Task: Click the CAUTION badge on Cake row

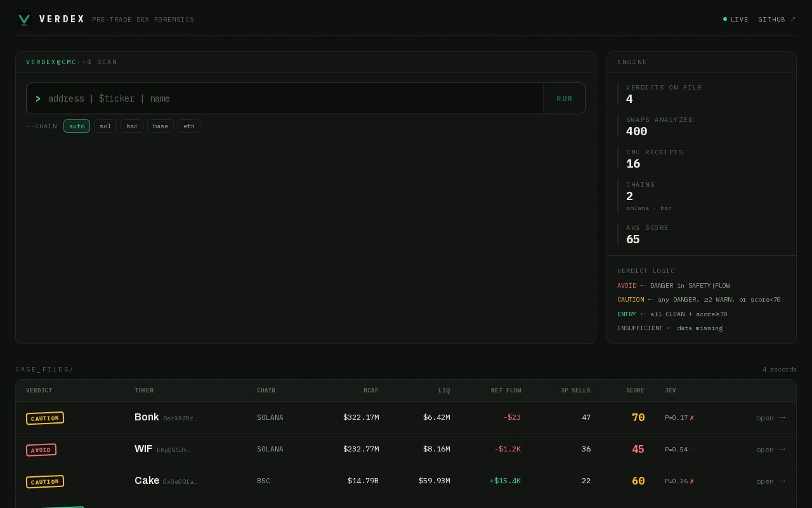Action: point(45,481)
